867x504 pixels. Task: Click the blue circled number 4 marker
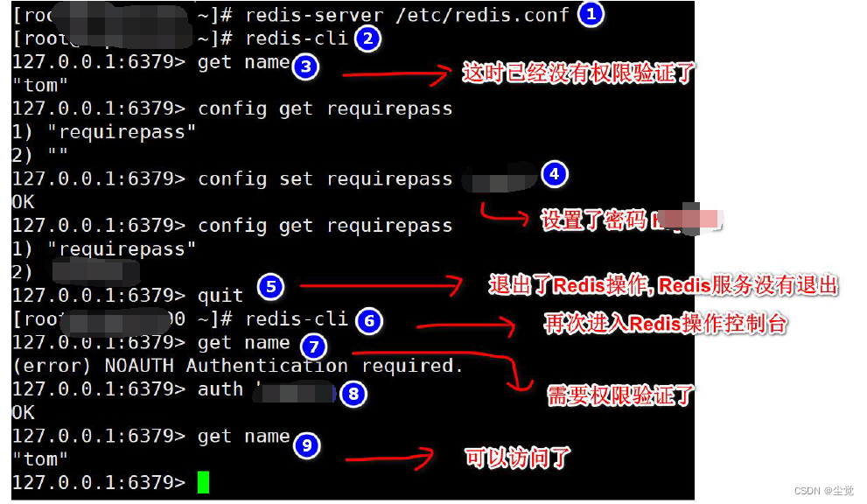[555, 174]
